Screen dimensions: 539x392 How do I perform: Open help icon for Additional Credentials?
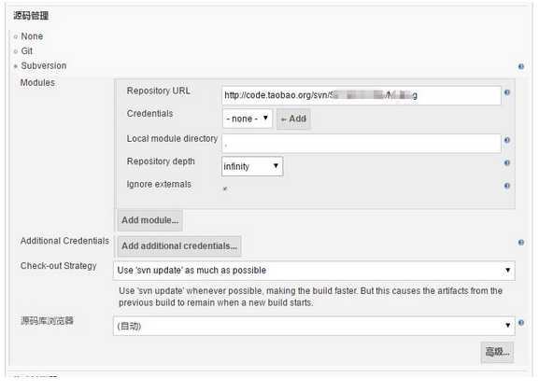521,243
